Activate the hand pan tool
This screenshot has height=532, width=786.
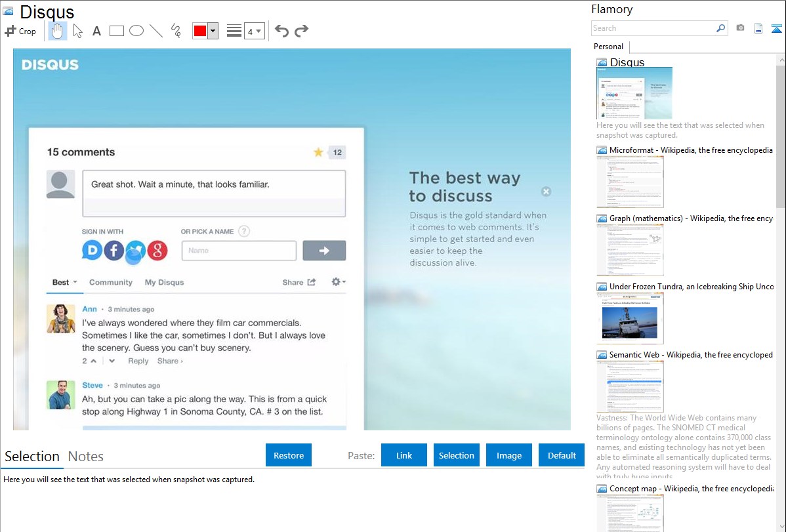coord(58,31)
